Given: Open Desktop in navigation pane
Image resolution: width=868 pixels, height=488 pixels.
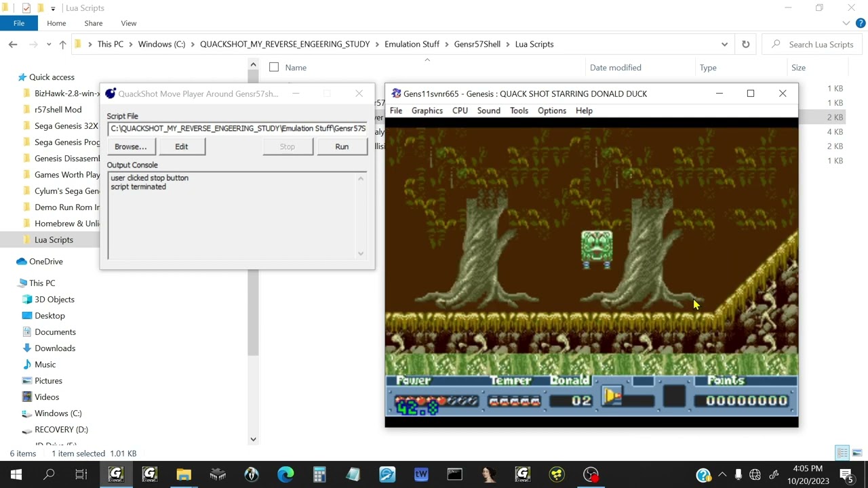Looking at the screenshot, I should coord(50,316).
